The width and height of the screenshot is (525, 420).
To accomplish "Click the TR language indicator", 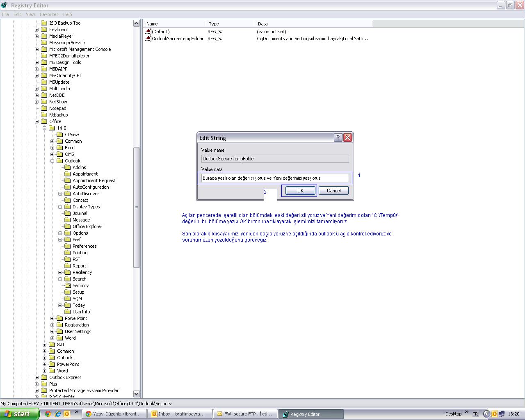I will tap(475, 414).
